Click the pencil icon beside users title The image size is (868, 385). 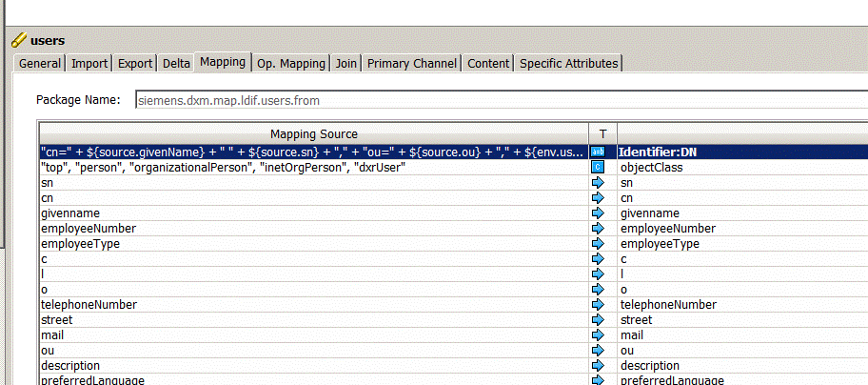[18, 41]
